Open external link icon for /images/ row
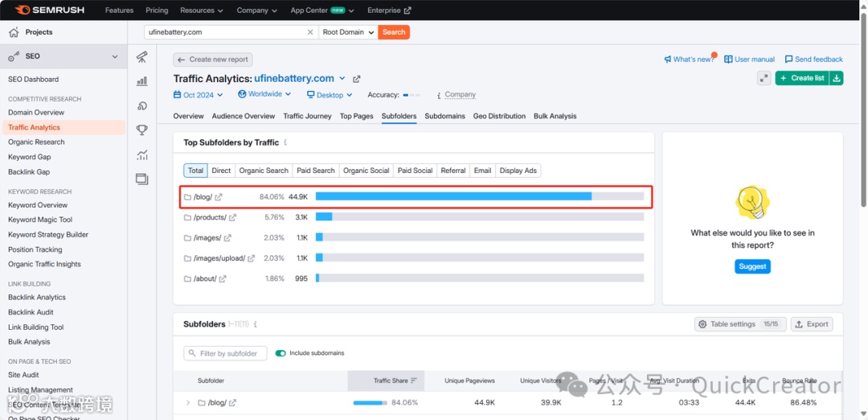The height and width of the screenshot is (420, 868). pyautogui.click(x=227, y=237)
